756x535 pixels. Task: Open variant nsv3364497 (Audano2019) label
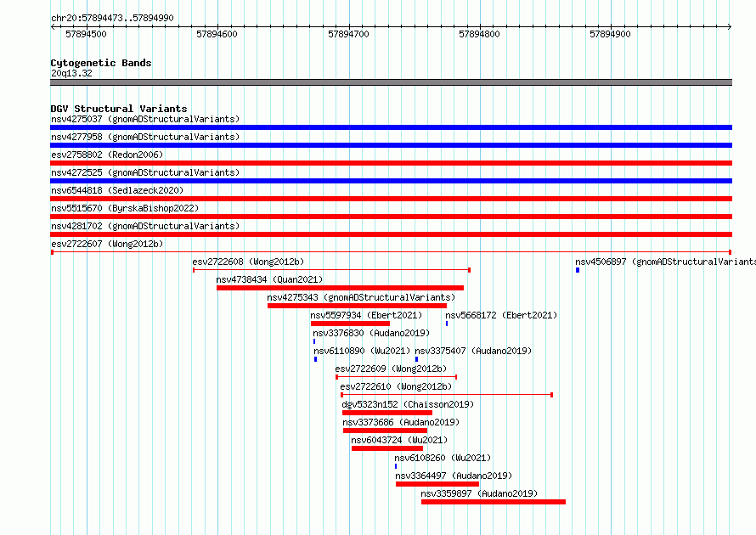point(454,476)
